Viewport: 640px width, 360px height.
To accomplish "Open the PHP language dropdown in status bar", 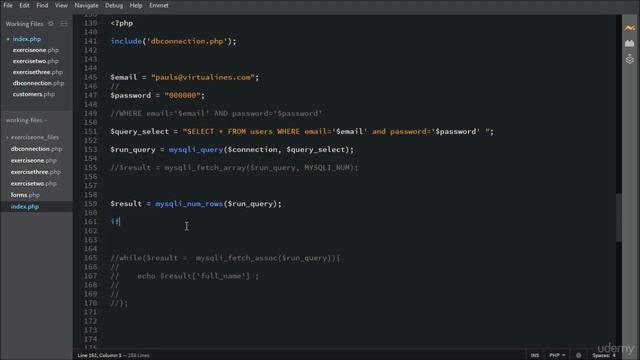I will click(557, 355).
